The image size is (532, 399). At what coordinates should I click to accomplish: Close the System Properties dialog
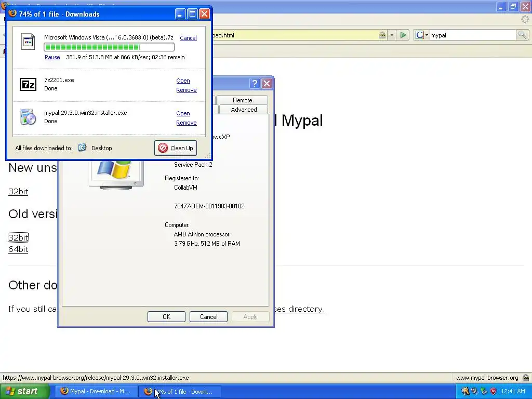(x=267, y=84)
